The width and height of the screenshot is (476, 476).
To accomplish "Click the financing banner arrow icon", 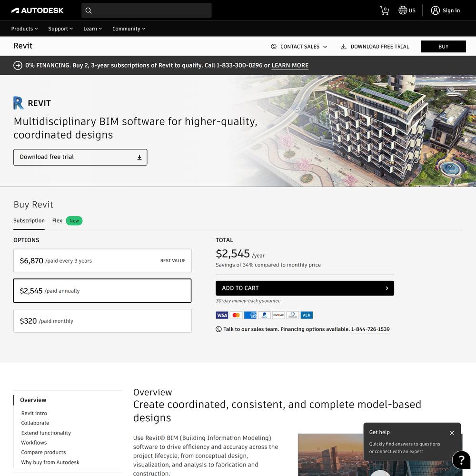I will point(18,65).
